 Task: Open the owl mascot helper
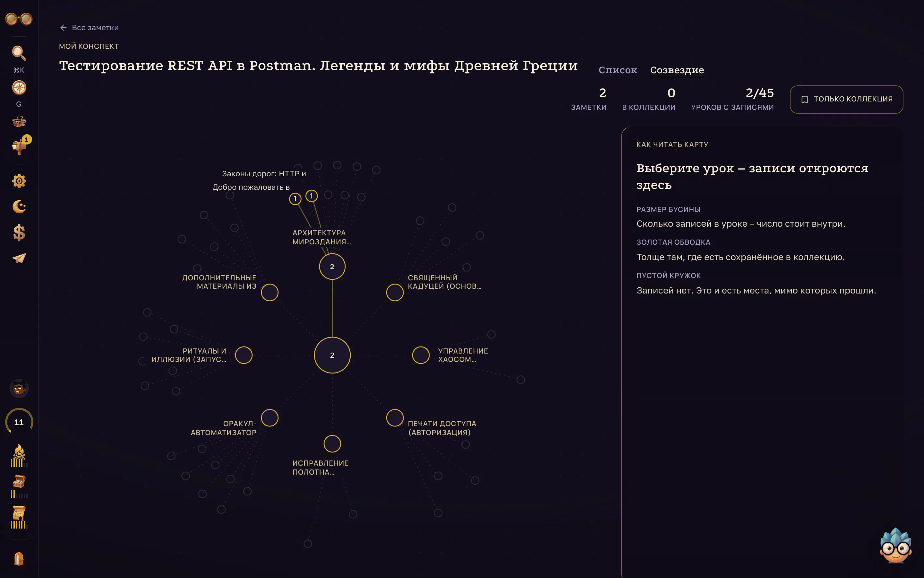point(895,546)
